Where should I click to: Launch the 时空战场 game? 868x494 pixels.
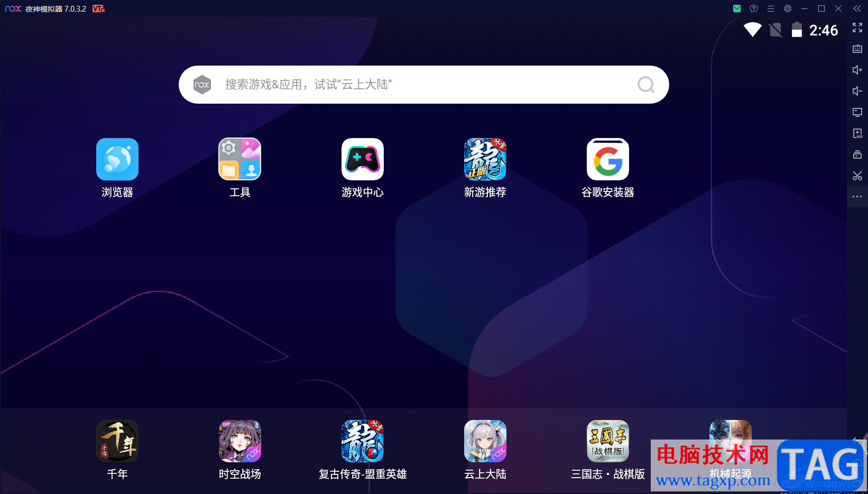point(240,441)
